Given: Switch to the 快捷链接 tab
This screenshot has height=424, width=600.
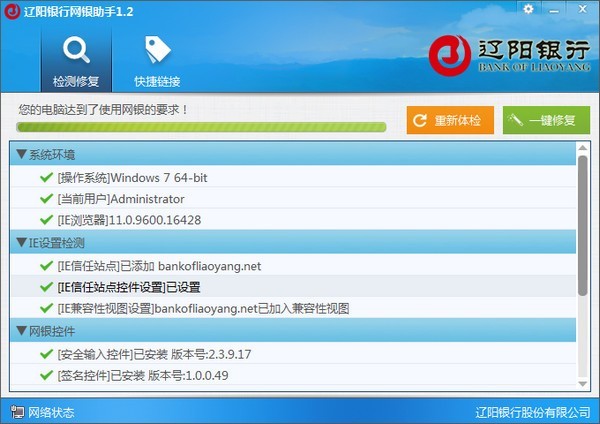Looking at the screenshot, I should click(x=157, y=61).
